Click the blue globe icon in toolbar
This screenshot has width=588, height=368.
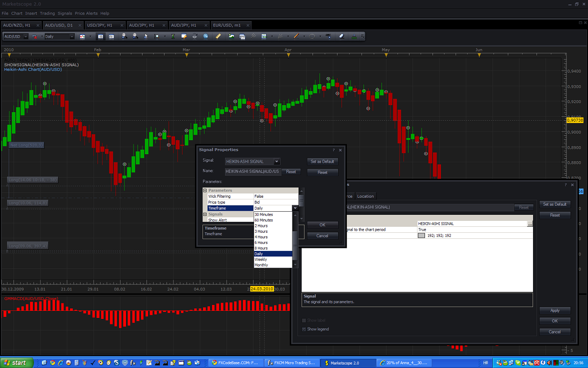click(205, 37)
